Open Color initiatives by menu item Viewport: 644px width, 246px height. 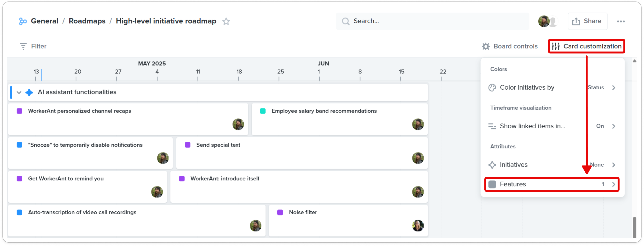pos(552,87)
